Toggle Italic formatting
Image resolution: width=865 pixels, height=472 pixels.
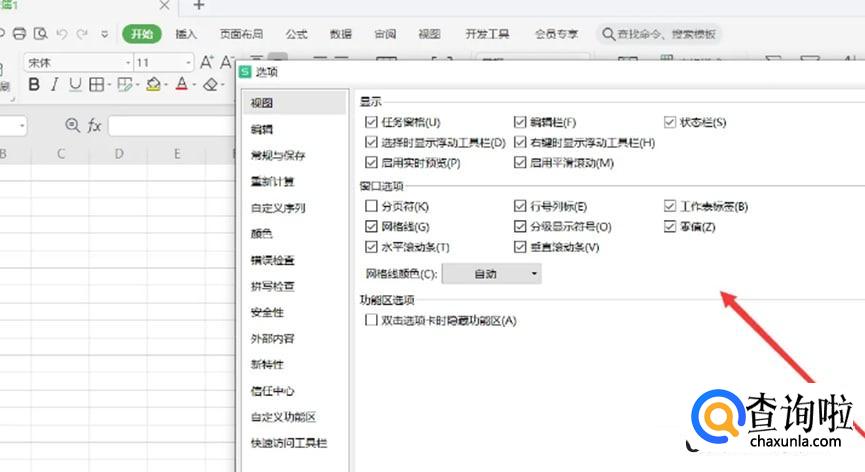click(x=54, y=84)
